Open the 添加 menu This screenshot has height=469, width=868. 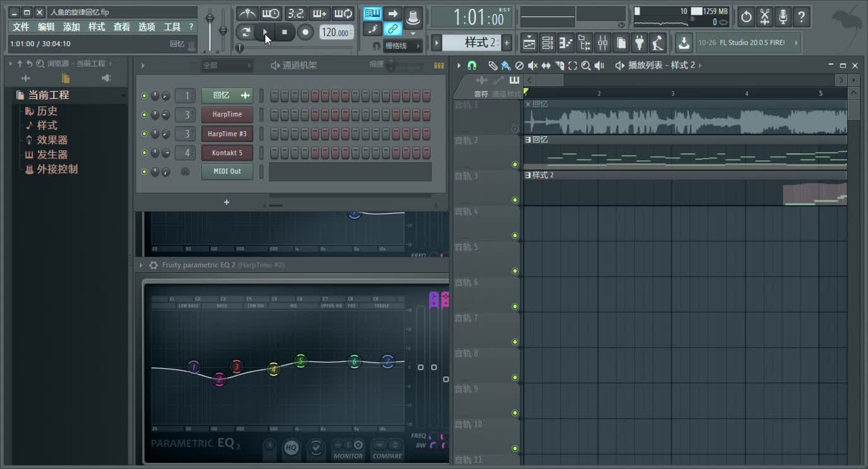click(71, 27)
